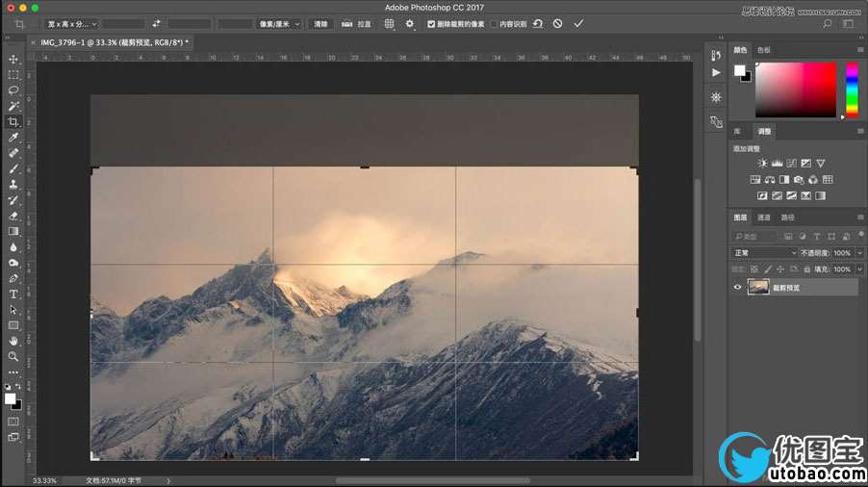Switch to the Adjustments tab
868x487 pixels.
pyautogui.click(x=764, y=131)
